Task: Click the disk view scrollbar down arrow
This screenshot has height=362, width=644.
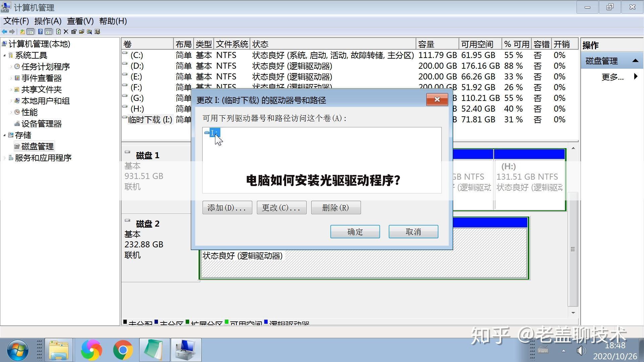Action: point(573,313)
